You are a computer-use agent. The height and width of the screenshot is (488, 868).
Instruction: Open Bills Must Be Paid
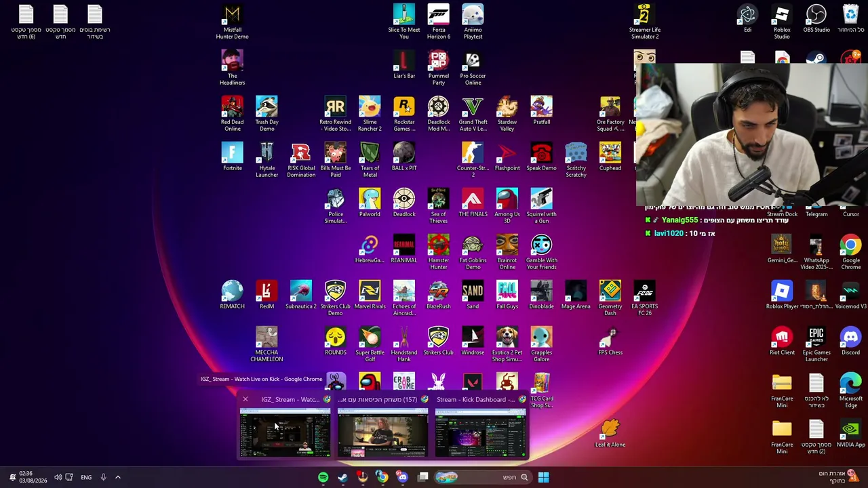tap(335, 160)
